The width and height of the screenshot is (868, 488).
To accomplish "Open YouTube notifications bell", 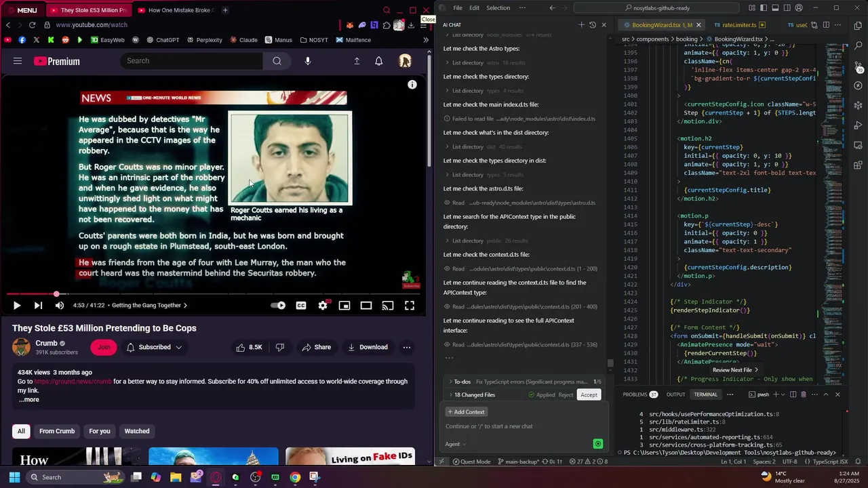I will point(379,61).
